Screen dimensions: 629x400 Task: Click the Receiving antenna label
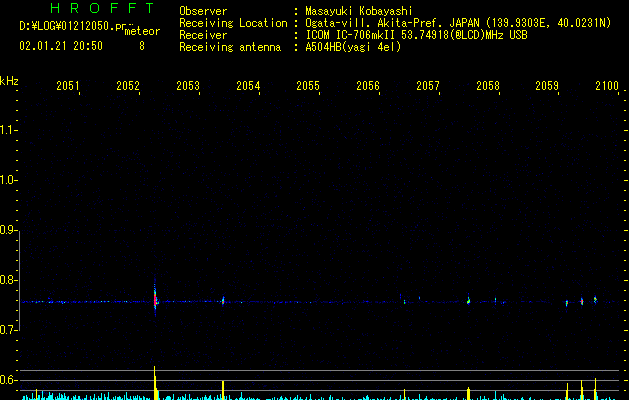230,47
